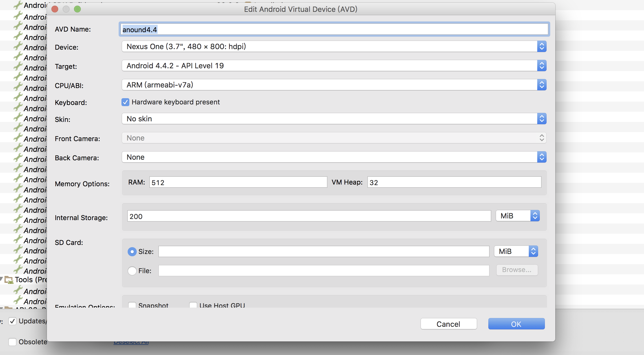Select the Tools (Preview) folder icon
Screen dimensions: 644x355
pos(9,280)
